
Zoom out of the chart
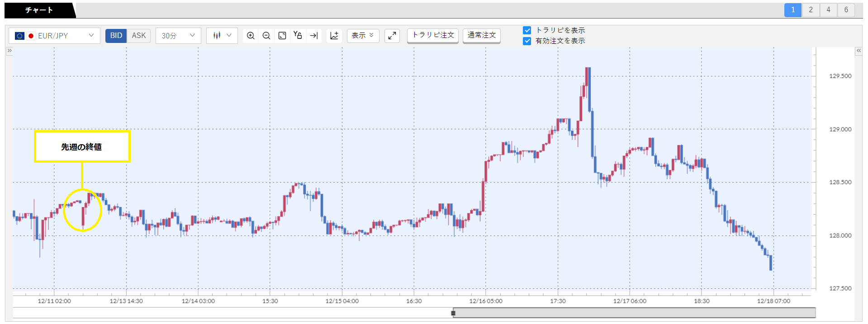tap(266, 36)
